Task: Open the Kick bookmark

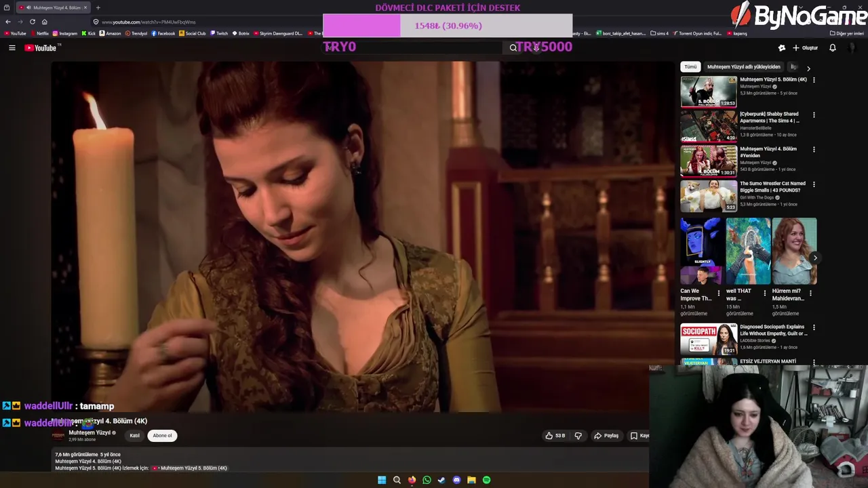Action: tap(89, 33)
